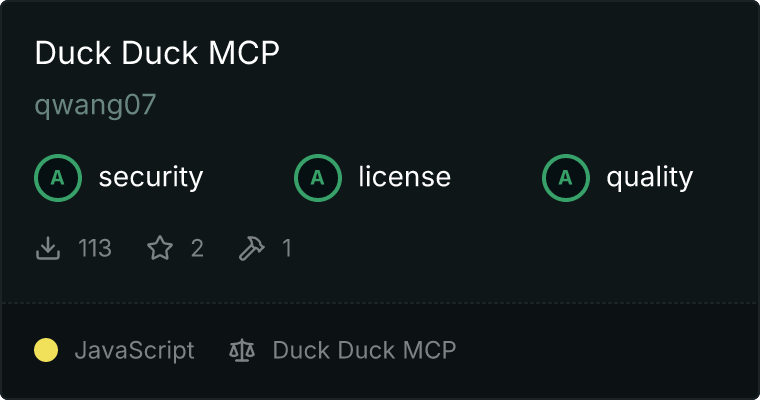
Task: Select the quality label text
Action: coord(649,177)
